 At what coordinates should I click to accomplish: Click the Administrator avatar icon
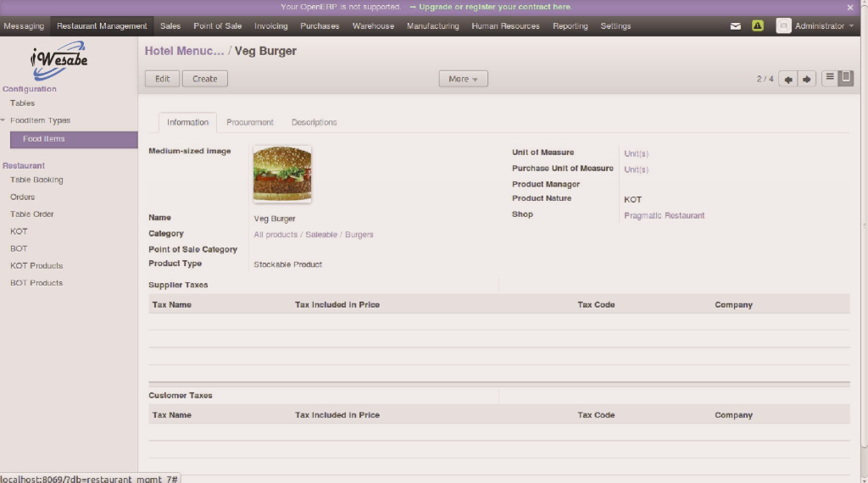coord(783,26)
